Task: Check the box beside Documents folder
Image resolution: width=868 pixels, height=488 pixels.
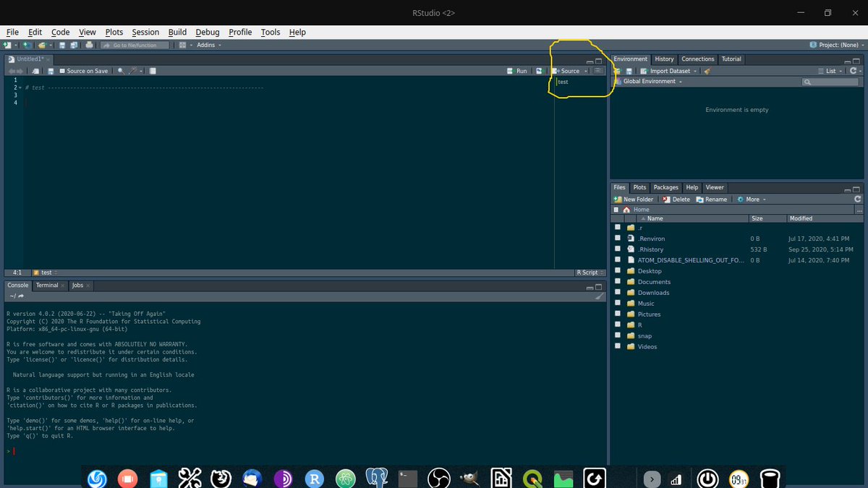Action: click(x=618, y=281)
